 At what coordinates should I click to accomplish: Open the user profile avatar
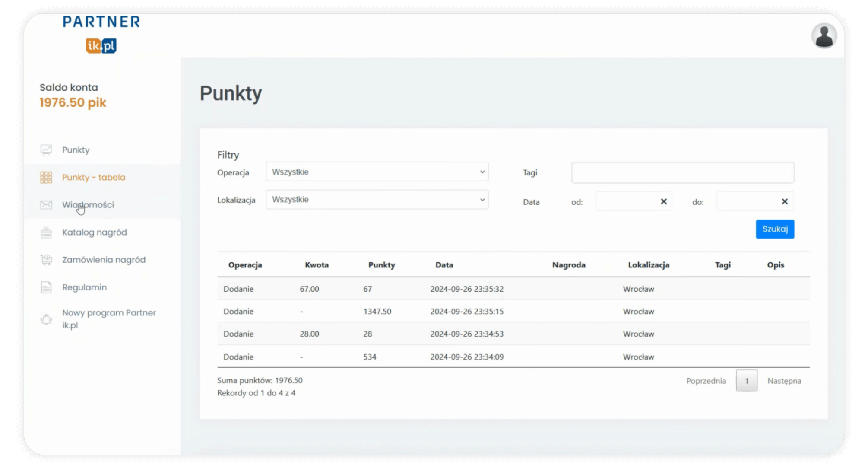(x=824, y=36)
